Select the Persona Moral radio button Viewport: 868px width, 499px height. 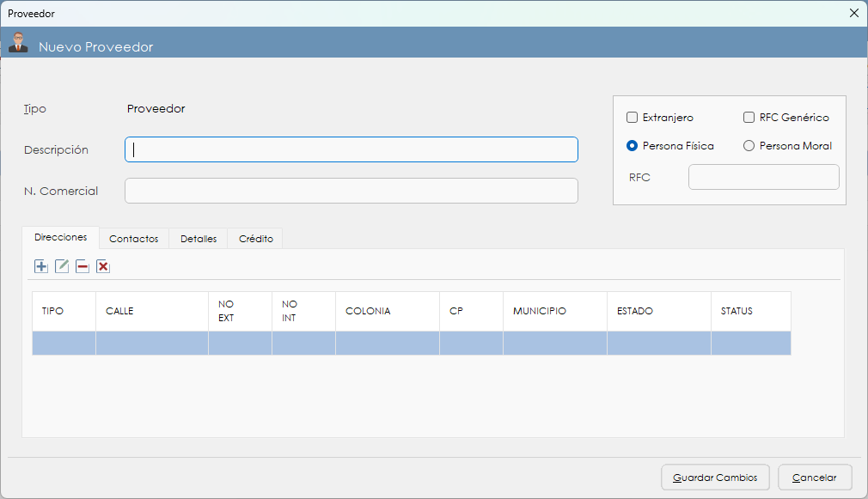click(749, 146)
